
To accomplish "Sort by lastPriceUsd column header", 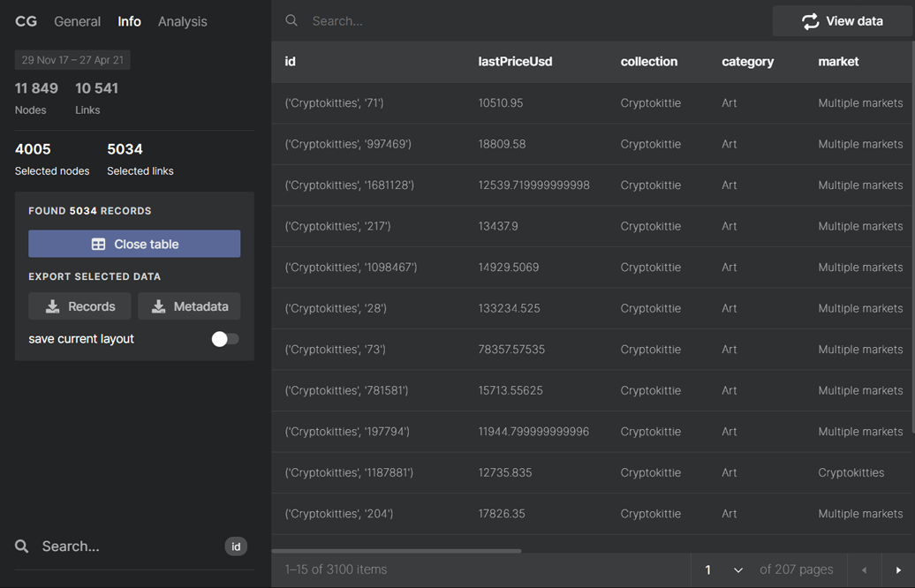I will 515,62.
